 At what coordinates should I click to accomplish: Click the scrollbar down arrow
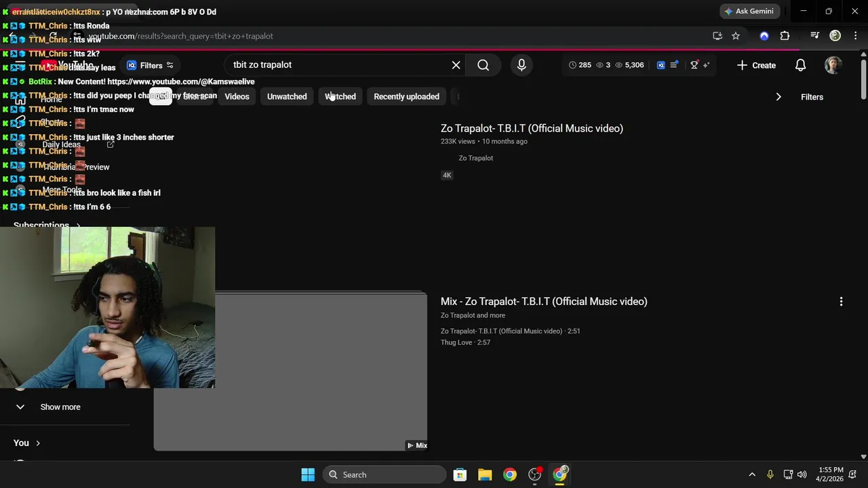863,457
